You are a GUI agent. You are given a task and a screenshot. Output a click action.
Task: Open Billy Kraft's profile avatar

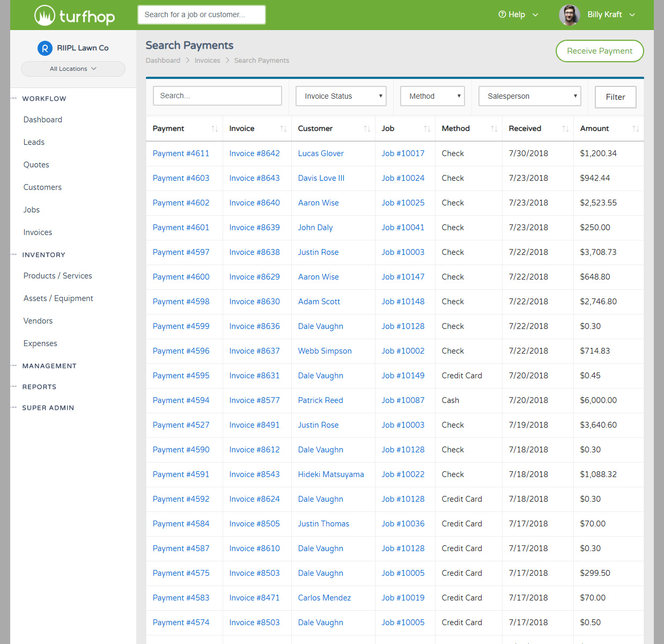(x=569, y=14)
